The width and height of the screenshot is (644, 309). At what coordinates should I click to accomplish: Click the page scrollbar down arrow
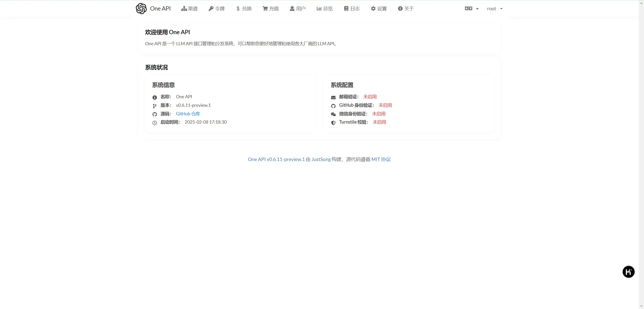pyautogui.click(x=641, y=306)
